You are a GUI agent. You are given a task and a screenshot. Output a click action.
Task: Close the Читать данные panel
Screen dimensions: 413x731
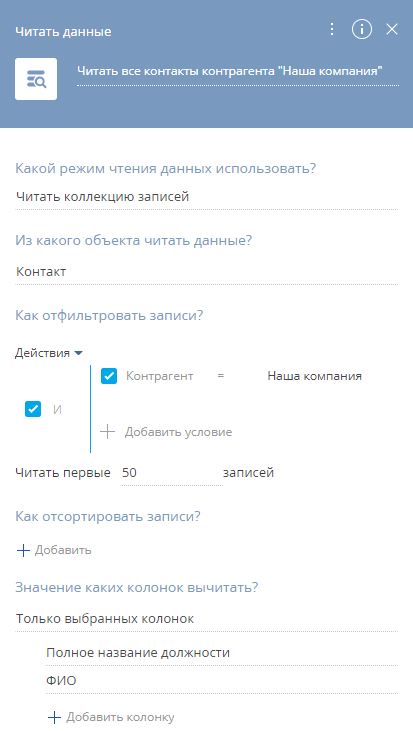392,29
